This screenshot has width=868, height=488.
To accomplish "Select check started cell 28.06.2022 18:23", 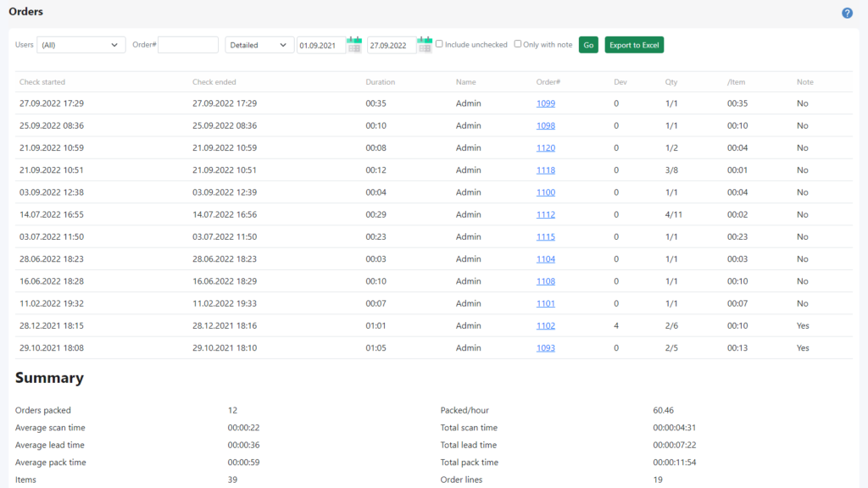I will click(x=52, y=259).
